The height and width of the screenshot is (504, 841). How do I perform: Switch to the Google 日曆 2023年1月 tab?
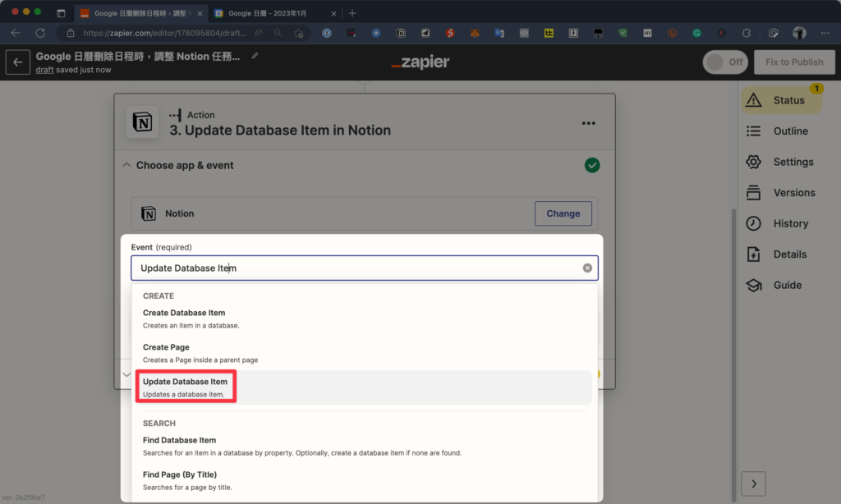pyautogui.click(x=268, y=13)
